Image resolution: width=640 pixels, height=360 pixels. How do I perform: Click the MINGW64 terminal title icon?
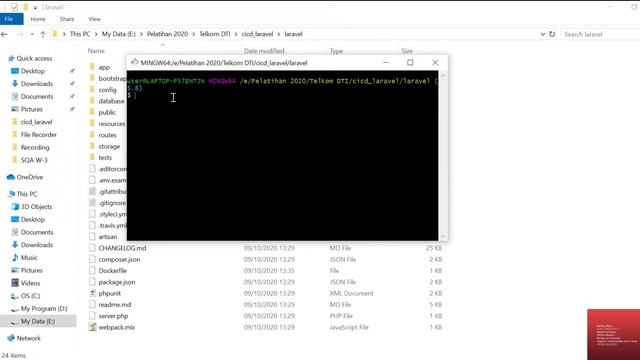click(x=134, y=62)
